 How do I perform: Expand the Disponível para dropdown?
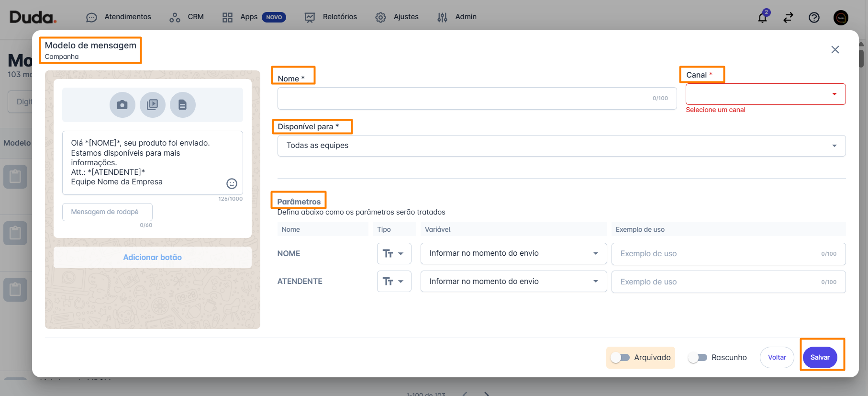tap(561, 146)
